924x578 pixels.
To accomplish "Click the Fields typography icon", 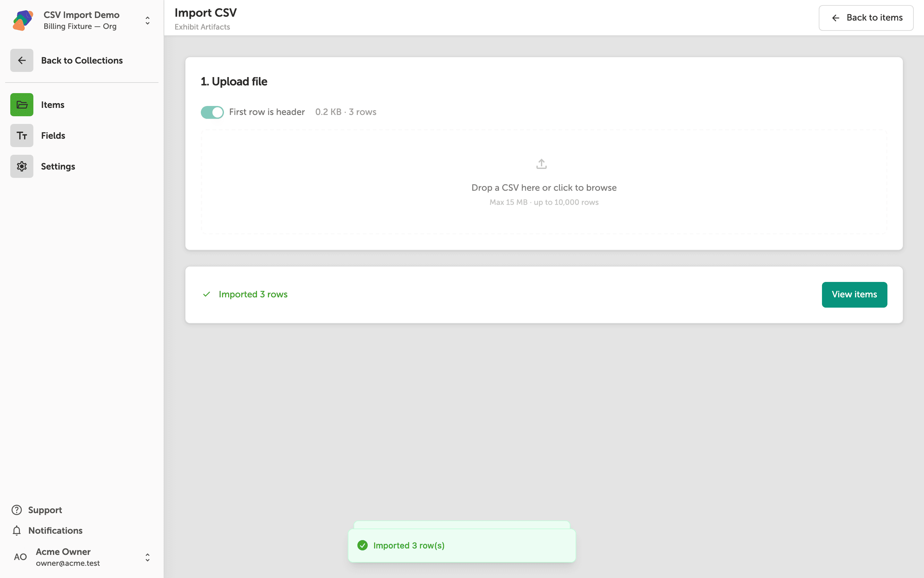I will point(22,136).
